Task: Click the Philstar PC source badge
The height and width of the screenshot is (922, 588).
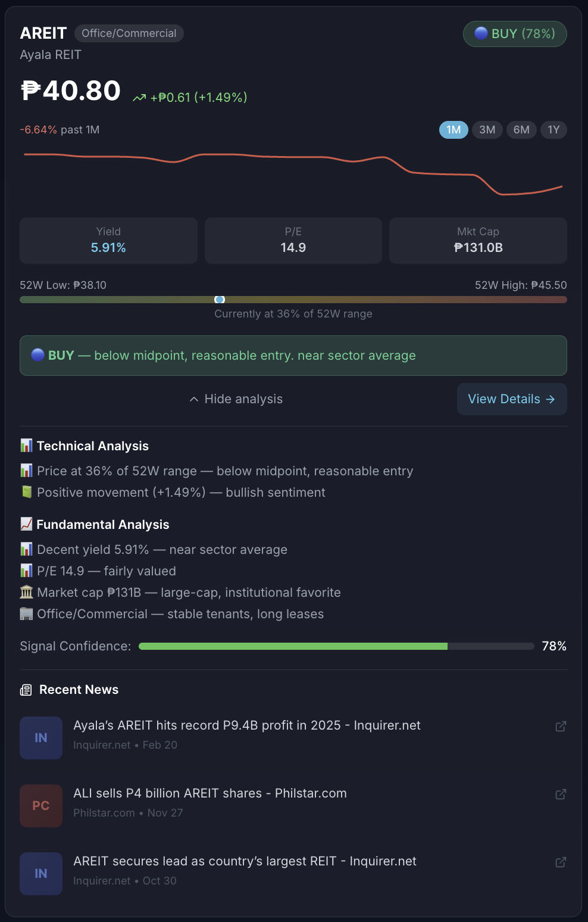Action: coord(41,806)
